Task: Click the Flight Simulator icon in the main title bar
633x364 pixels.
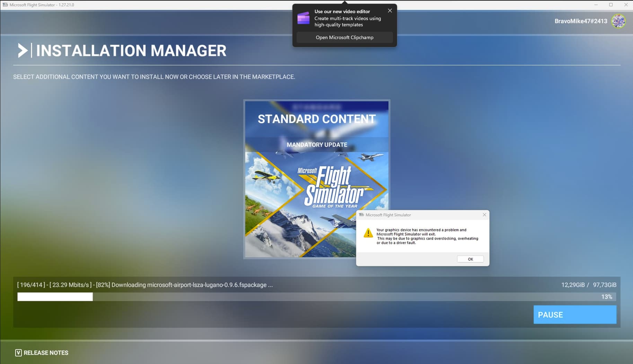Action: coord(5,4)
